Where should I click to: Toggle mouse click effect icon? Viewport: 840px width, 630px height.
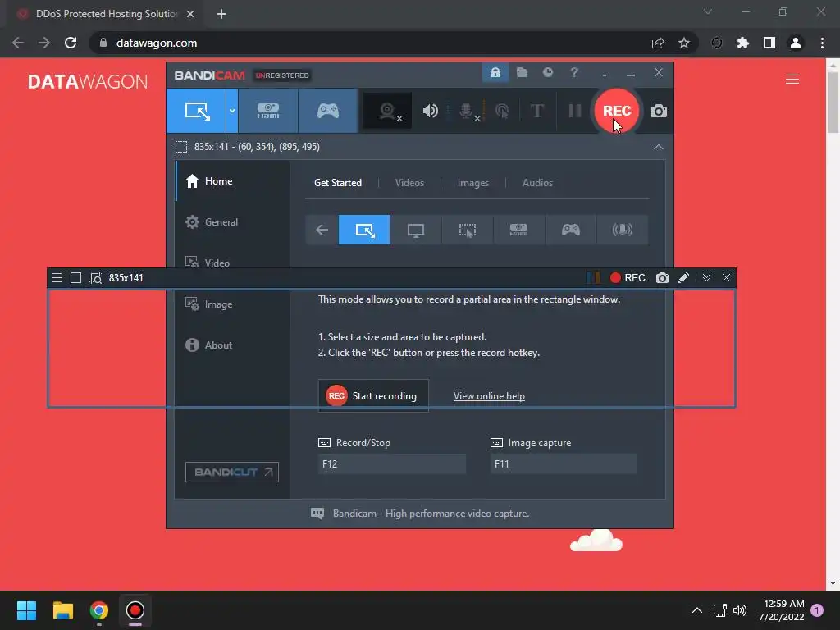pyautogui.click(x=502, y=111)
